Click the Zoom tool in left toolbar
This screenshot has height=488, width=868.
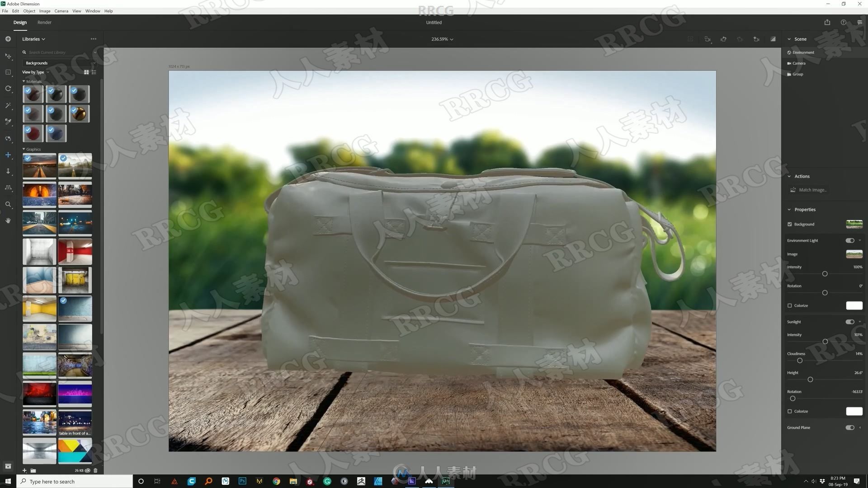click(x=8, y=204)
